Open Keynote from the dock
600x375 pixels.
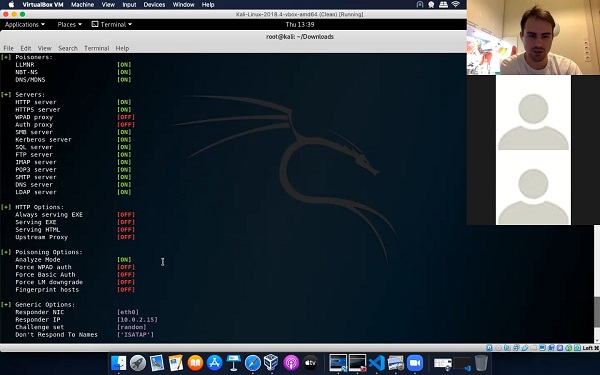tap(233, 363)
